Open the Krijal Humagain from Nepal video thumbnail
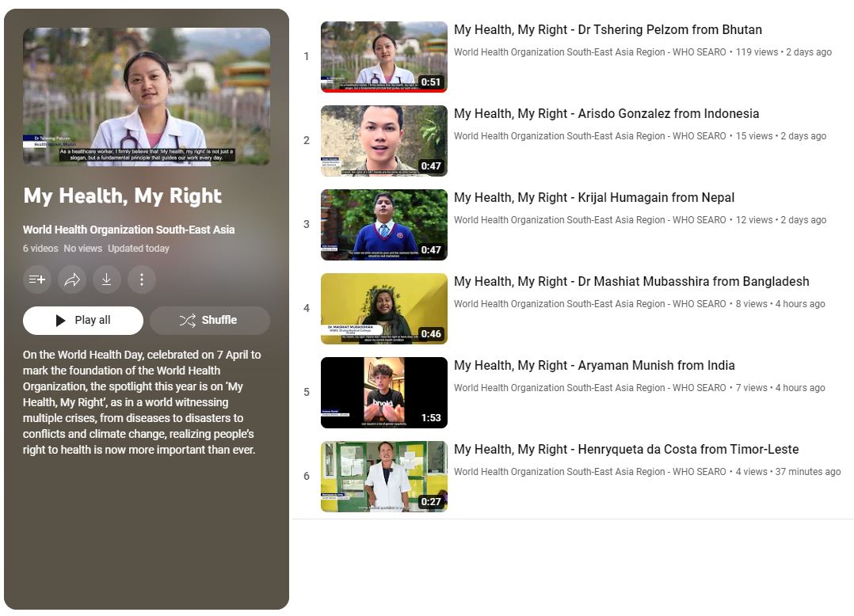This screenshot has width=854, height=616. pos(383,225)
